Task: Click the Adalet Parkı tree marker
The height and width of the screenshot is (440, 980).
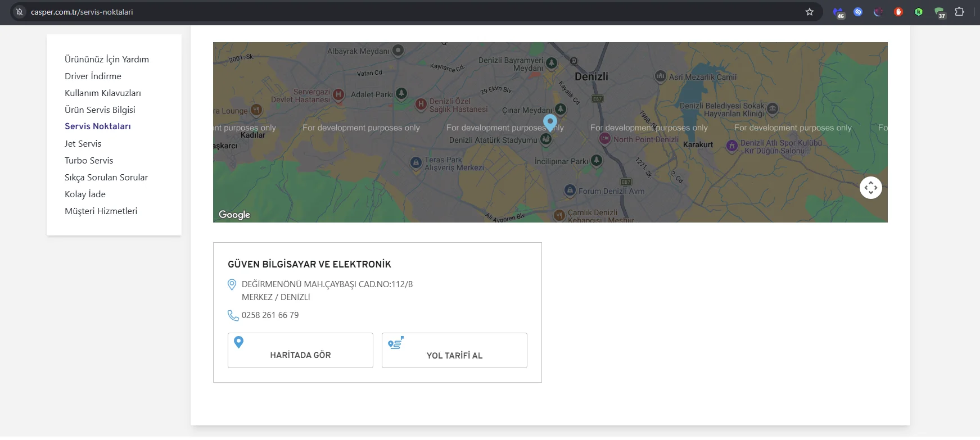Action: 401,93
